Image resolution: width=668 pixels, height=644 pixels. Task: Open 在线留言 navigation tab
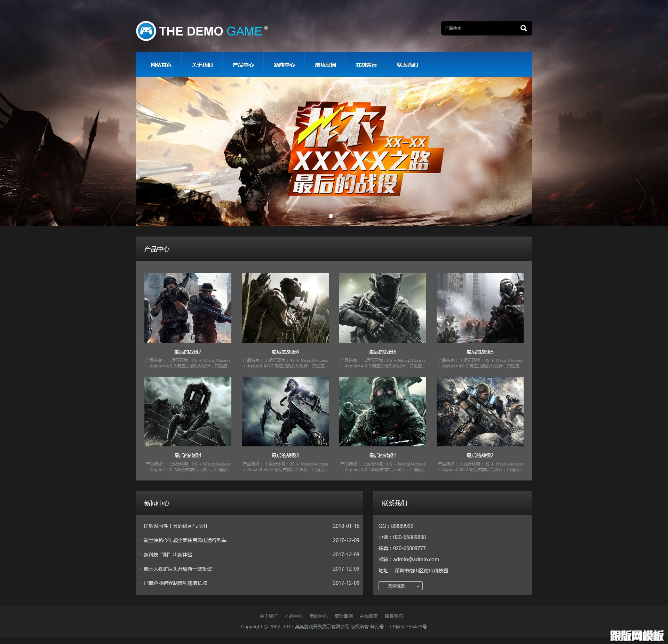pos(366,65)
